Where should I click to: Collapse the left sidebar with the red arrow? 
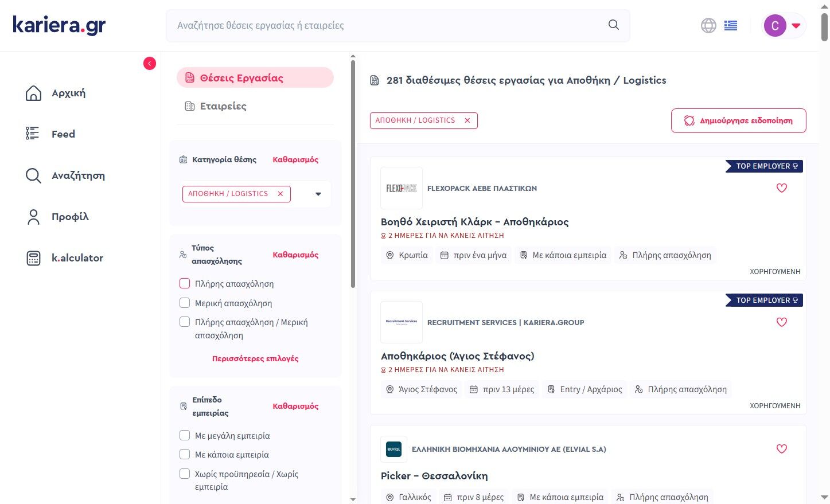point(150,64)
